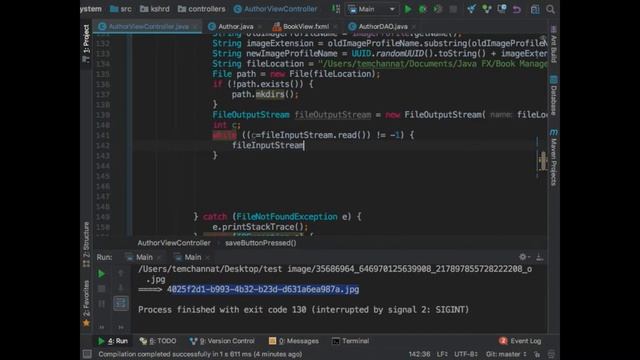Viewport: 640px width, 360px height.
Task: Run with coverage from the toolbar
Action: click(x=438, y=9)
